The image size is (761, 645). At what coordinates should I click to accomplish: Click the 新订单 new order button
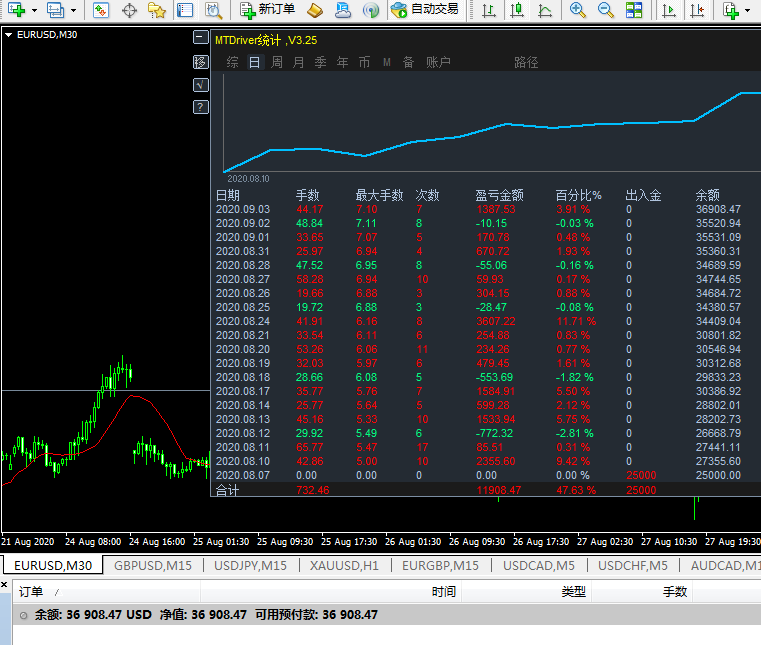coord(267,10)
